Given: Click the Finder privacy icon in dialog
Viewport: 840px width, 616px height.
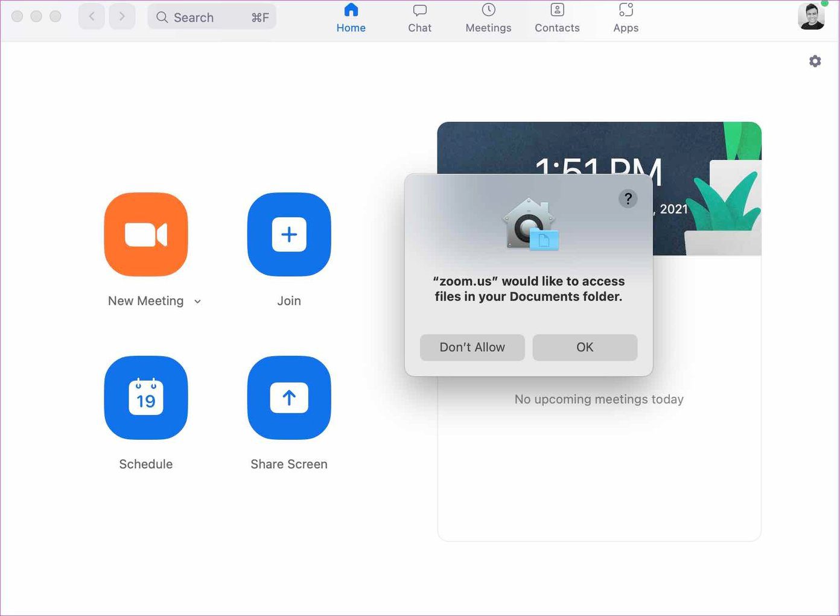Looking at the screenshot, I should click(x=531, y=224).
